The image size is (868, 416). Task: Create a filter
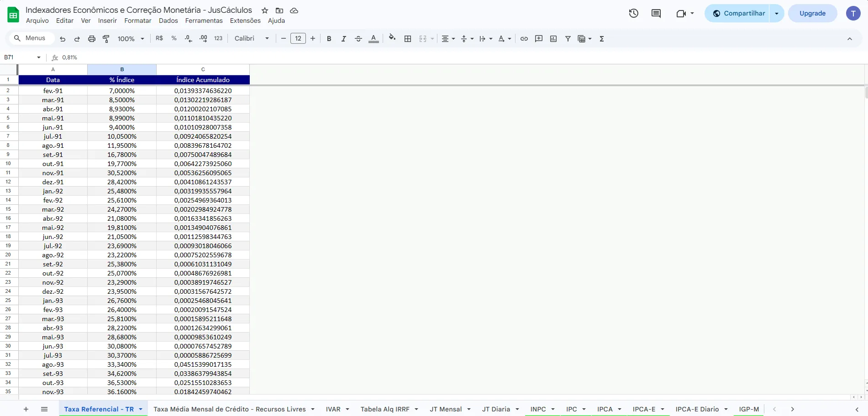tap(568, 39)
